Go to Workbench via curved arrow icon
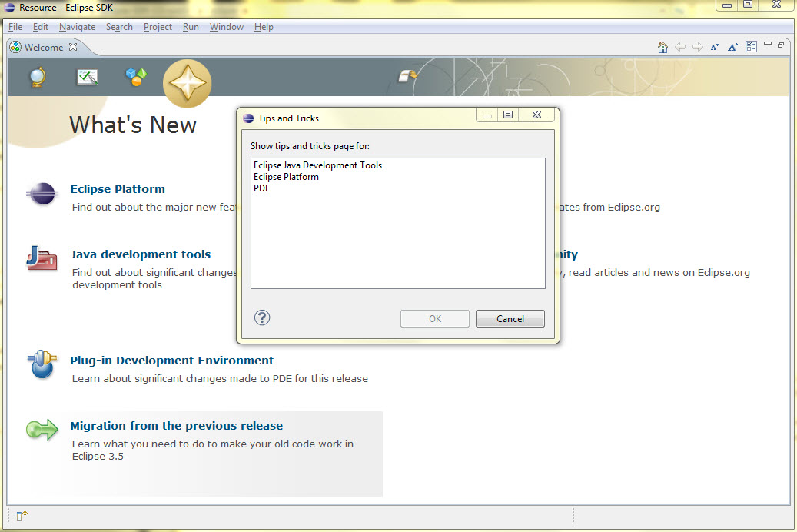The width and height of the screenshot is (797, 532). [x=407, y=76]
